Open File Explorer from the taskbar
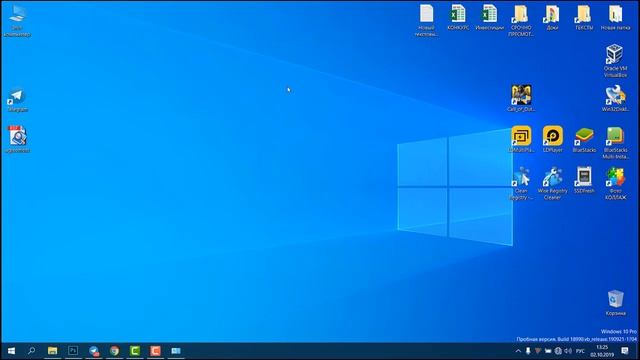 (x=53, y=351)
